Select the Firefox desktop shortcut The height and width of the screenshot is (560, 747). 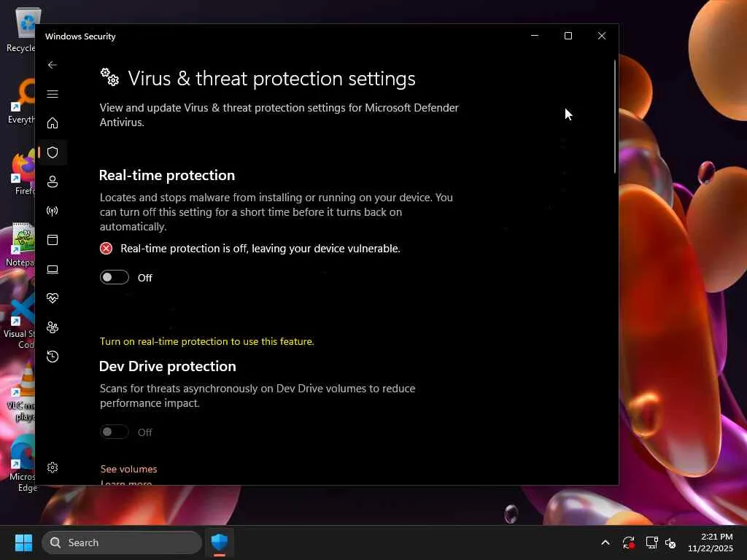pyautogui.click(x=23, y=172)
